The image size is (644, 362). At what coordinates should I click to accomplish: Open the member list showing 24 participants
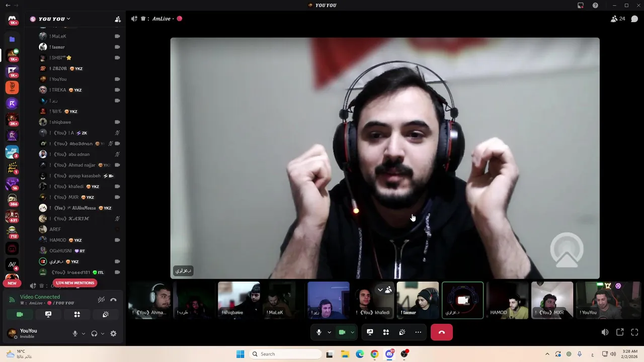pos(617,19)
